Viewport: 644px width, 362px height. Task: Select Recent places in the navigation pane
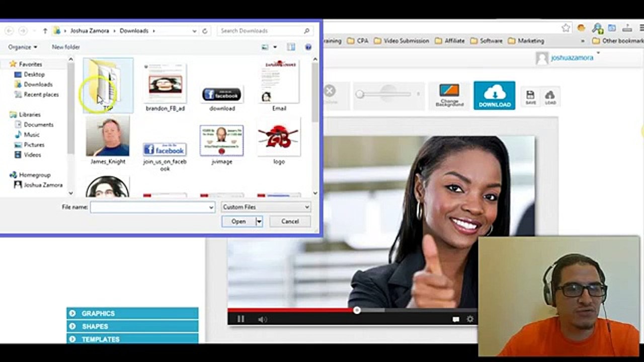36,95
